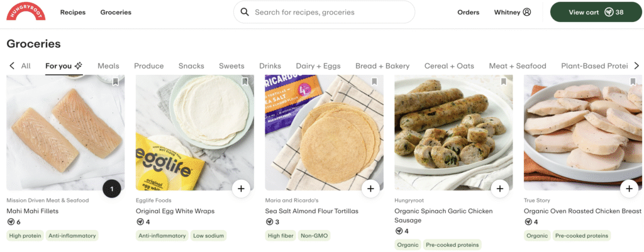Add Original Egg White Wraps with plus icon
Image resolution: width=644 pixels, height=252 pixels.
[x=241, y=189]
